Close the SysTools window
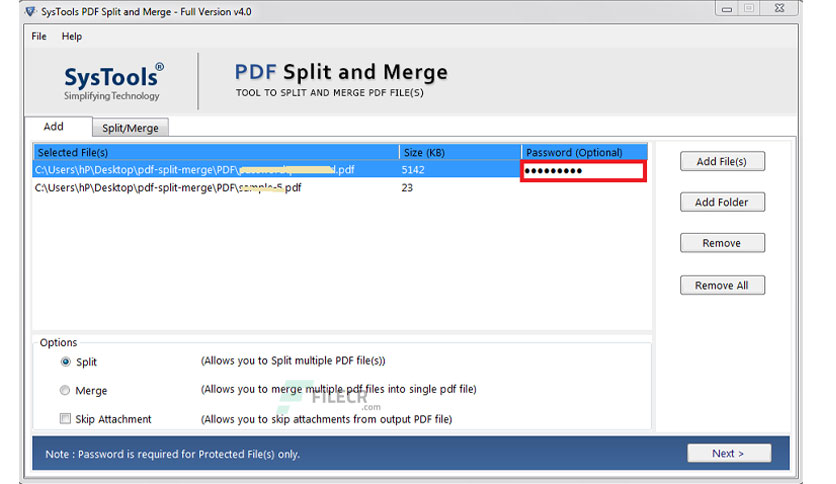This screenshot has height=484, width=836. [x=779, y=9]
